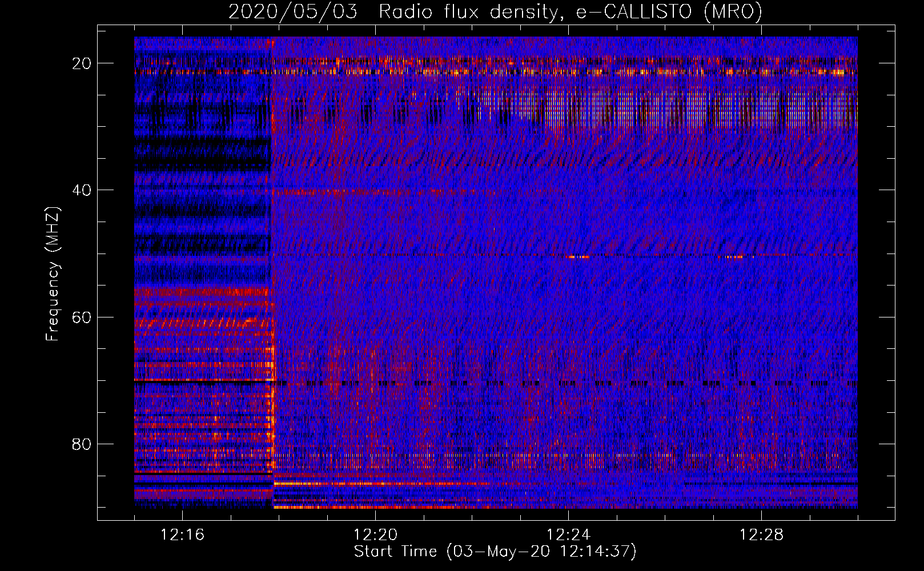The width and height of the screenshot is (924, 571).
Task: Click the y-axis tick label '80'
Action: tap(82, 444)
